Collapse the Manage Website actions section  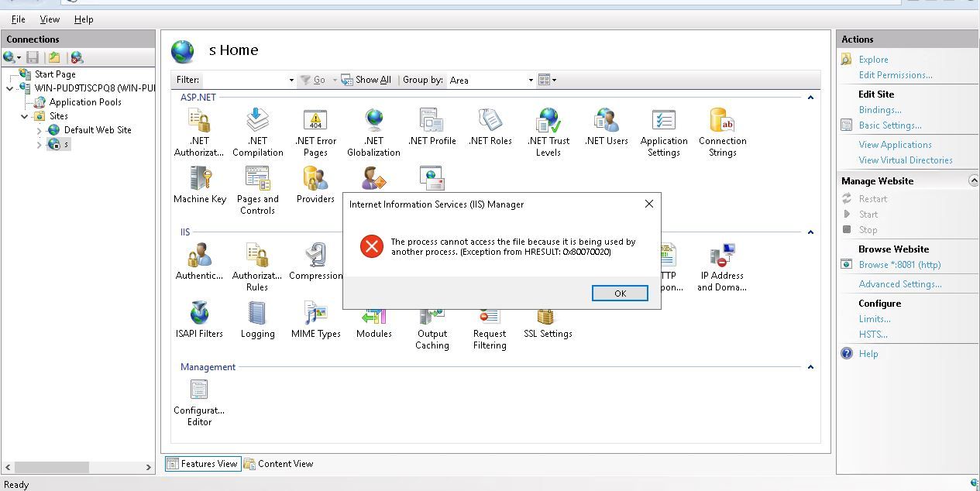[x=973, y=180]
